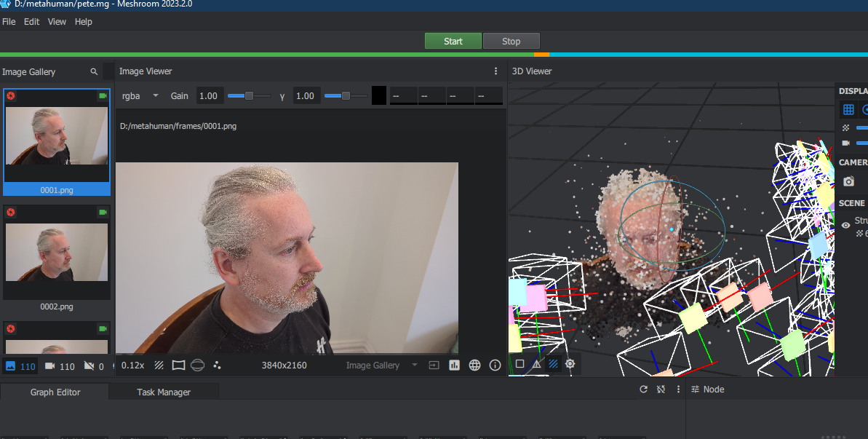Click the red aperture icon on 0001.png
Viewport: 868px width, 439px height.
[x=10, y=96]
